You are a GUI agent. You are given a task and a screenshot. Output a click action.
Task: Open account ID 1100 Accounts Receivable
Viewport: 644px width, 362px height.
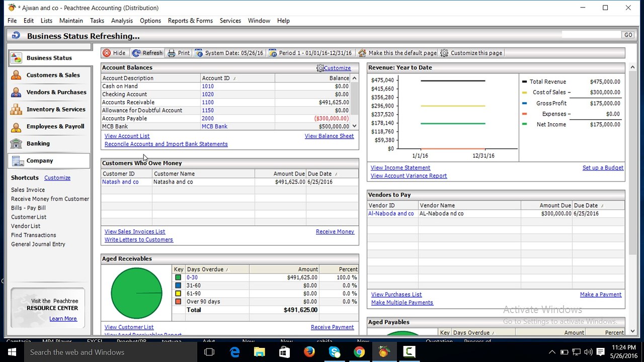208,103
